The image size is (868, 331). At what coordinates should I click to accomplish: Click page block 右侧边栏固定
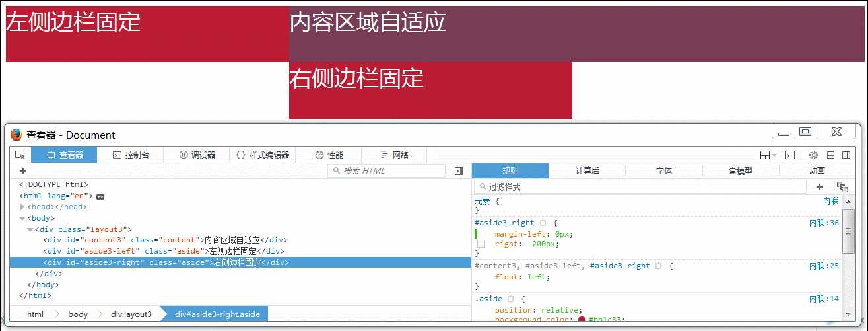(430, 91)
